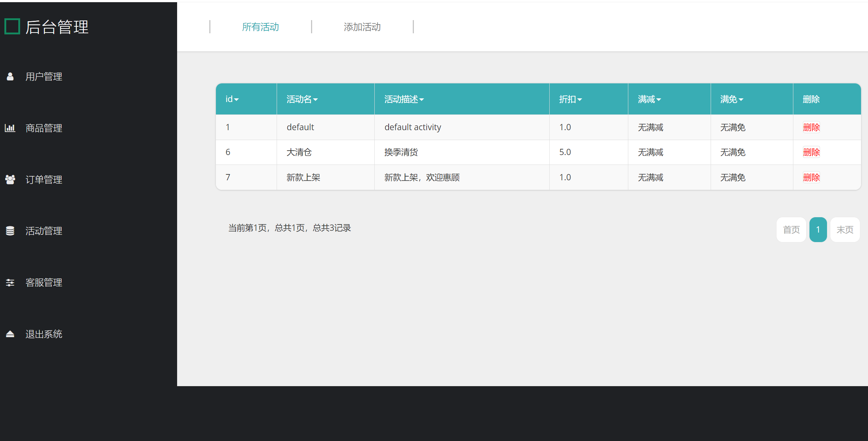868x441 pixels.
Task: Expand the 活动描述 column sorting options
Action: click(x=423, y=99)
